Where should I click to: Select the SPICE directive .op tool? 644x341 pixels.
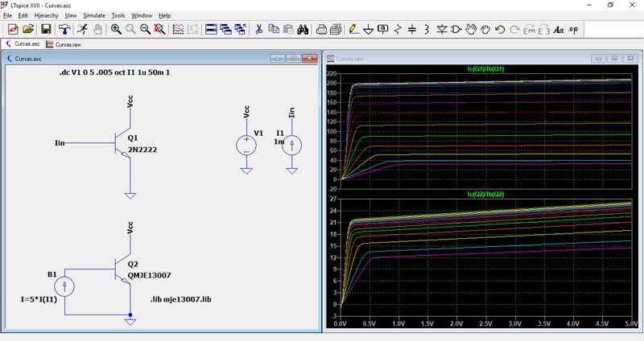tap(573, 29)
